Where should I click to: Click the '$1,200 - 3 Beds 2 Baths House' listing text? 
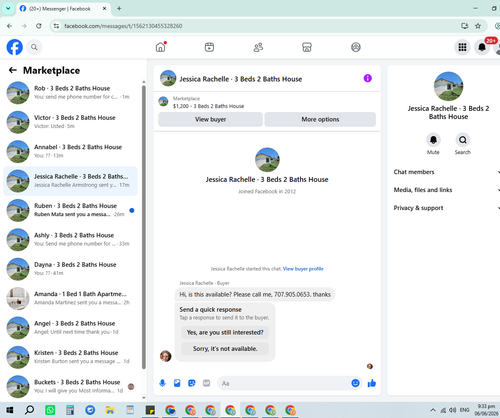[208, 106]
